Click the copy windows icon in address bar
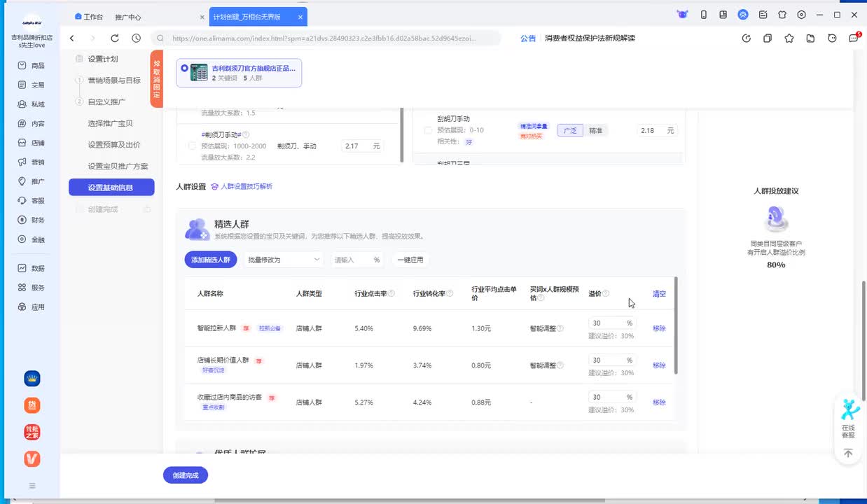The image size is (867, 504). click(x=768, y=38)
